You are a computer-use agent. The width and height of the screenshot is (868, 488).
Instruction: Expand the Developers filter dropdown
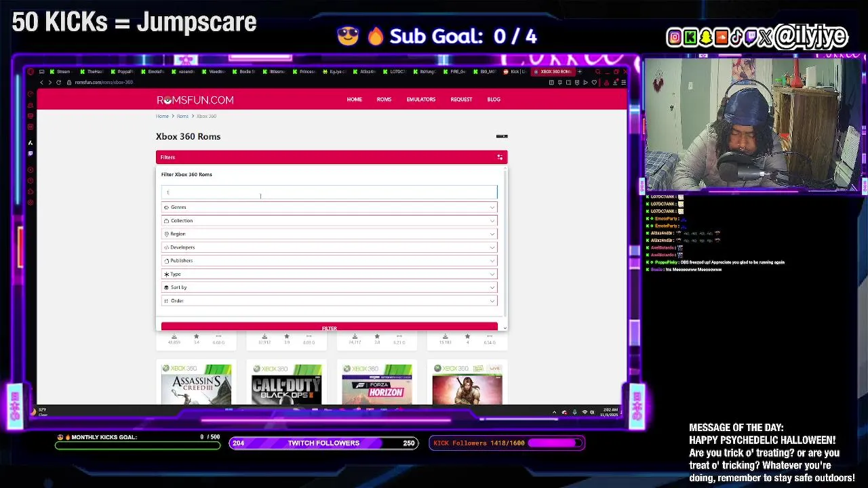pyautogui.click(x=329, y=247)
